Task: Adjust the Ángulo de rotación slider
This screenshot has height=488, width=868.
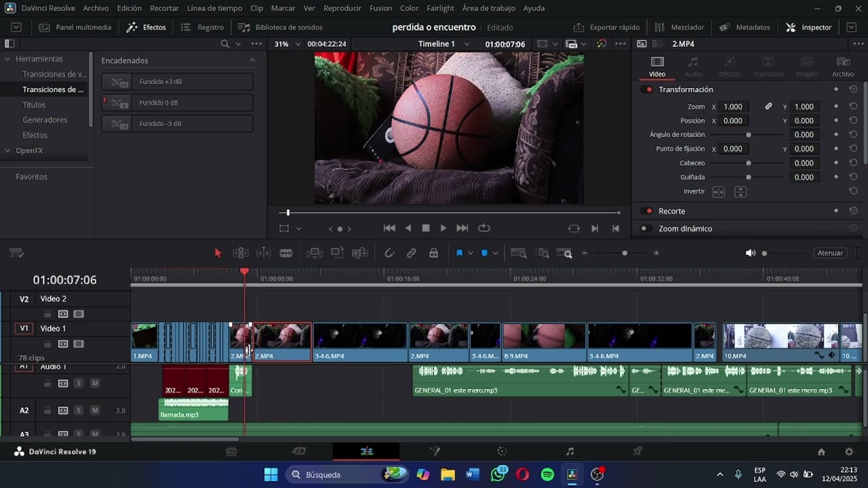Action: (x=748, y=135)
